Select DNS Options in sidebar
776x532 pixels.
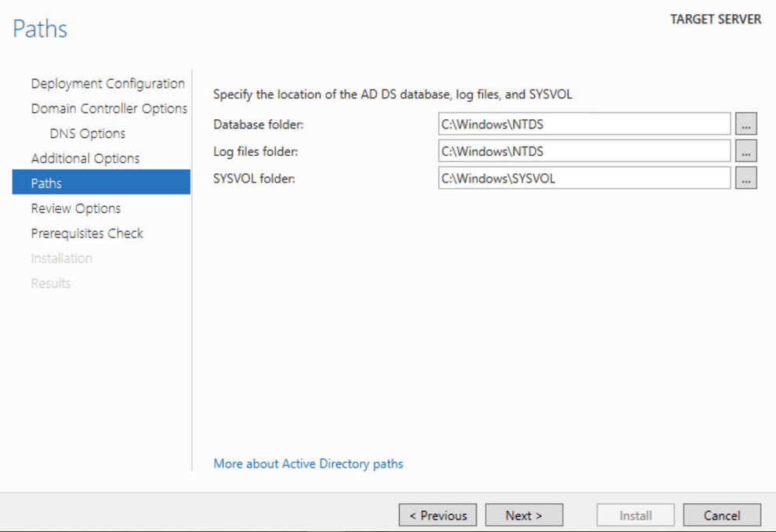(87, 133)
